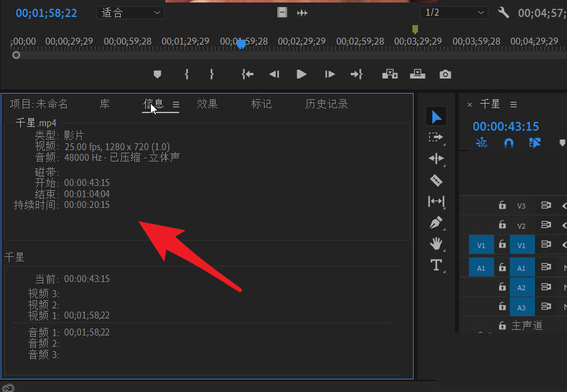Viewport: 567px width, 392px height.
Task: Open the 适合 zoom level dropdown
Action: [129, 13]
